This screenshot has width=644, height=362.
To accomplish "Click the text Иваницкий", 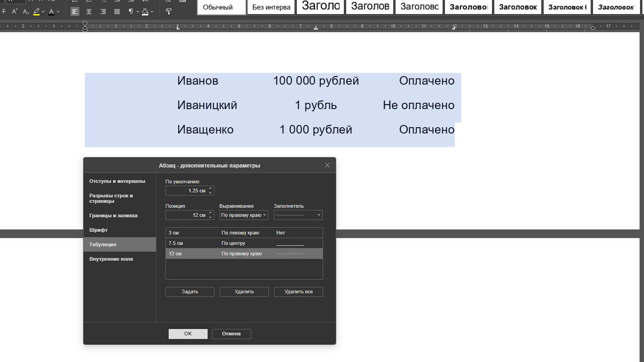I will point(207,106).
